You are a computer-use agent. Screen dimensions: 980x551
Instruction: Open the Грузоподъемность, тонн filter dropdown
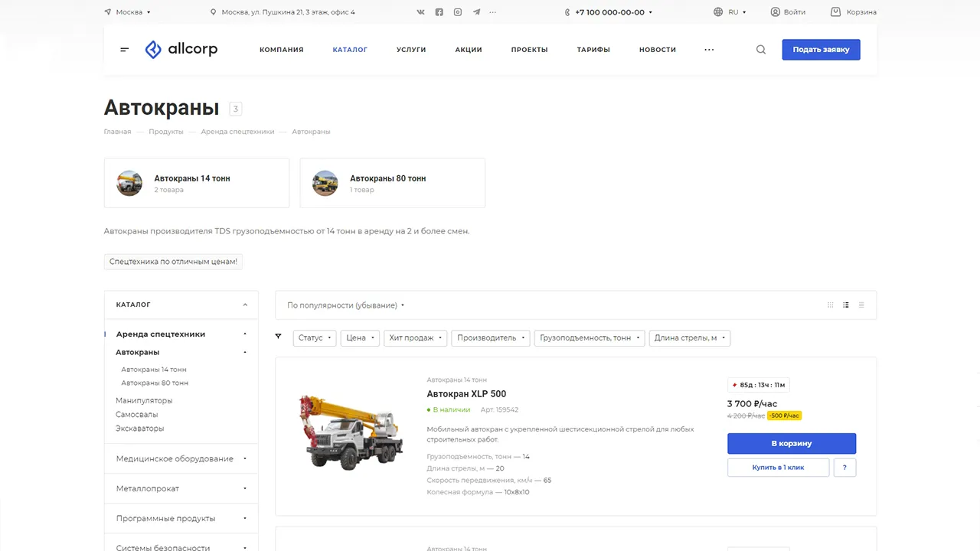click(x=590, y=337)
